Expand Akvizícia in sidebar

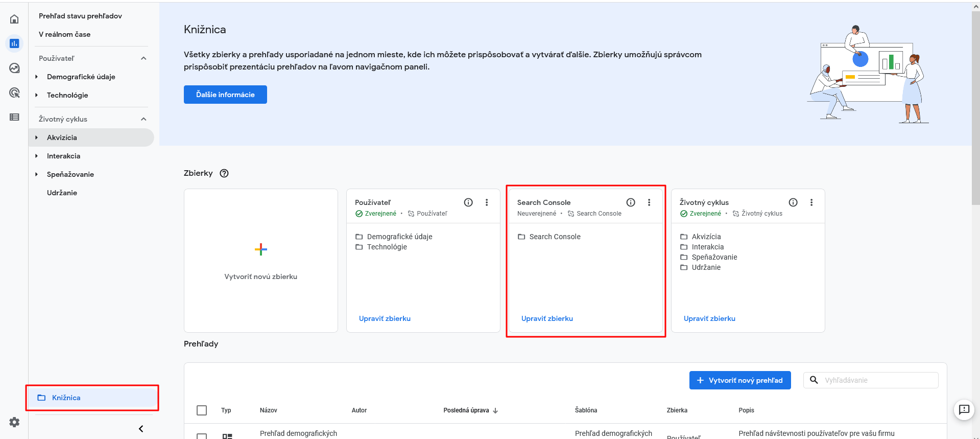36,137
